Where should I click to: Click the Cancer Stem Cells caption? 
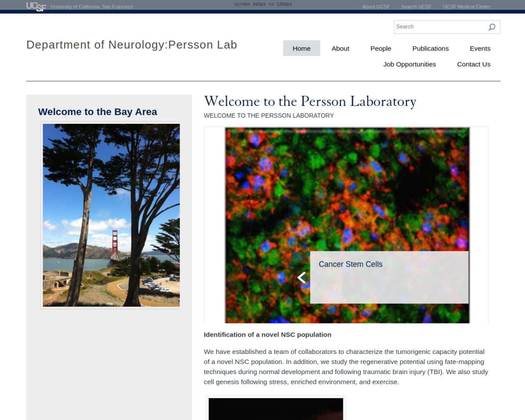click(350, 265)
